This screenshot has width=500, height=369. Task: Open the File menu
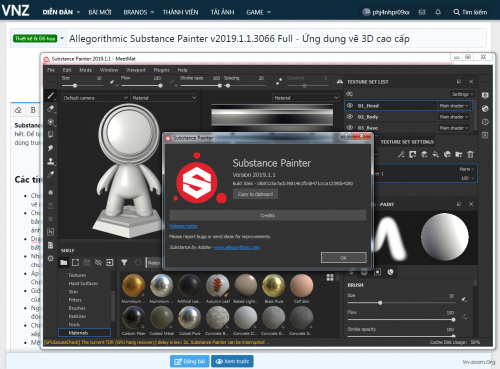coord(51,70)
